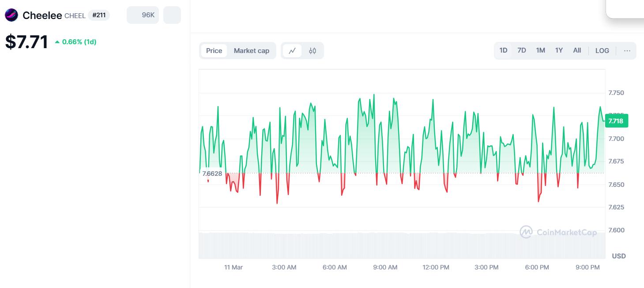Click the $7.71 current price
The height and width of the screenshot is (288, 644).
point(26,42)
